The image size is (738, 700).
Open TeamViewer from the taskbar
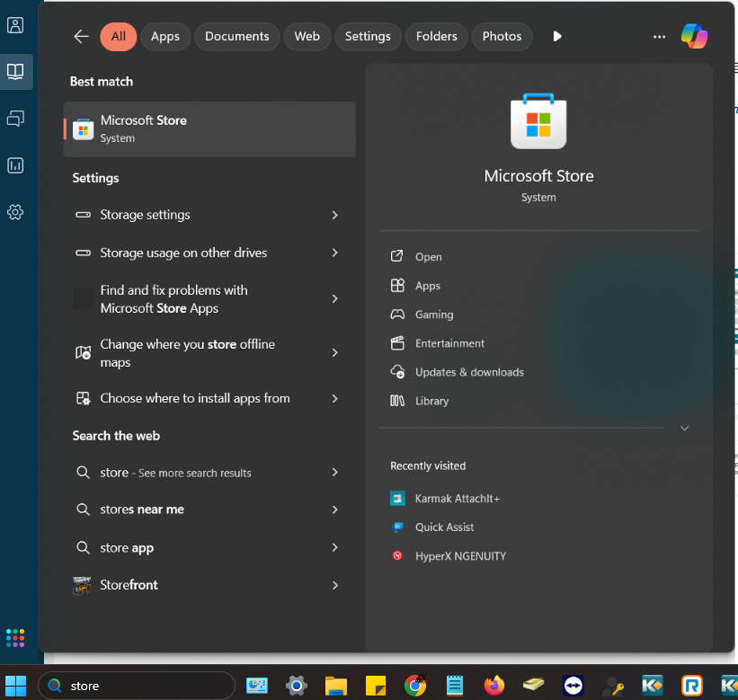pos(574,686)
